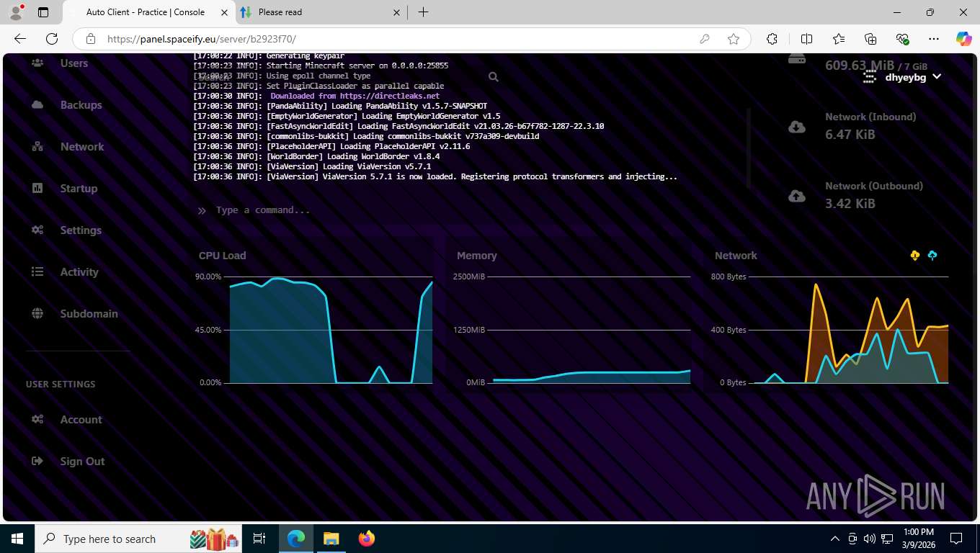Select the Loading PlaceholderAPI v2.11.6 log line
This screenshot has height=553, width=980.
[x=331, y=146]
